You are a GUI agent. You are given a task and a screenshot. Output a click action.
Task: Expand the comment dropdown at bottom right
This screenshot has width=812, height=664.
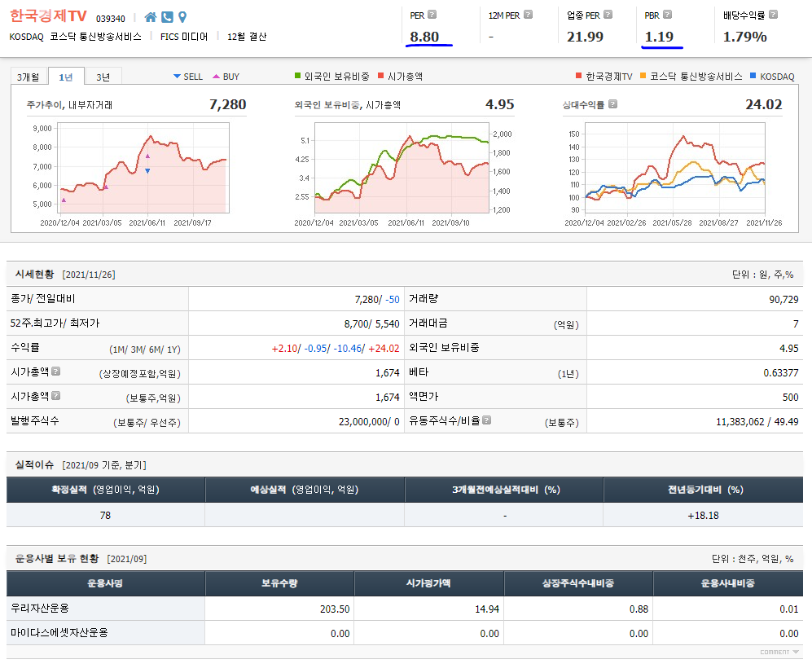click(779, 652)
